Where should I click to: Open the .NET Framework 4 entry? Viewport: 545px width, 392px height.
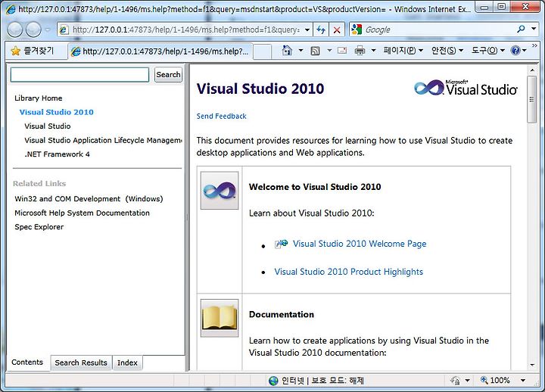(x=57, y=154)
